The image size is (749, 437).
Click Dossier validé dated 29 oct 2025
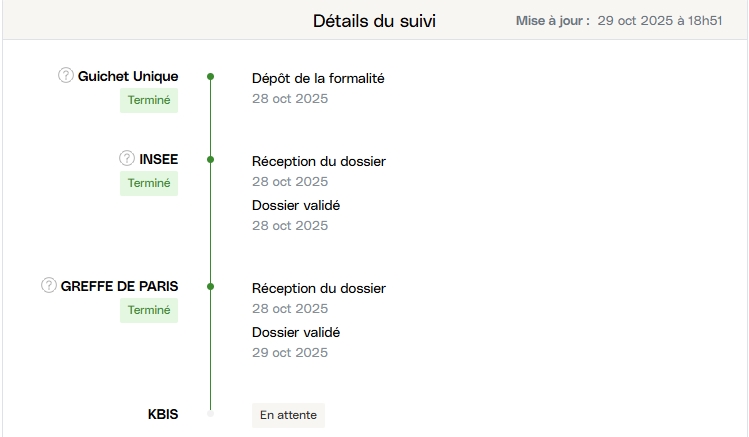tap(296, 332)
